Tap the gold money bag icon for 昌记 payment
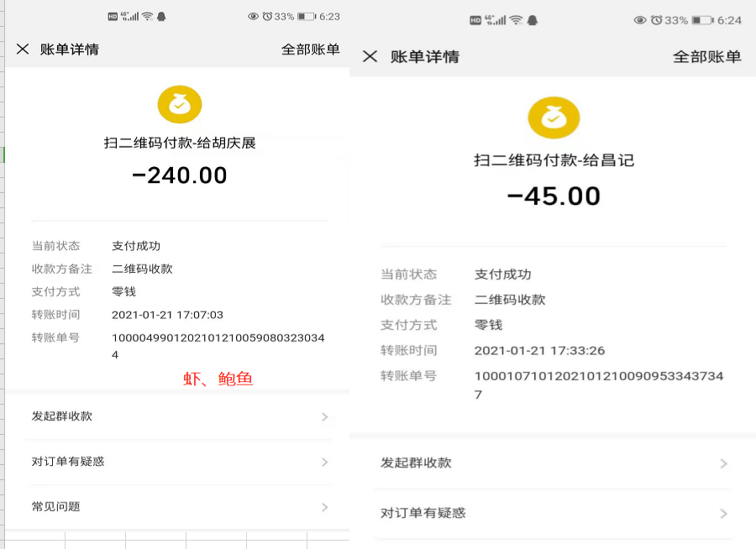This screenshot has height=549, width=756. pos(554,118)
